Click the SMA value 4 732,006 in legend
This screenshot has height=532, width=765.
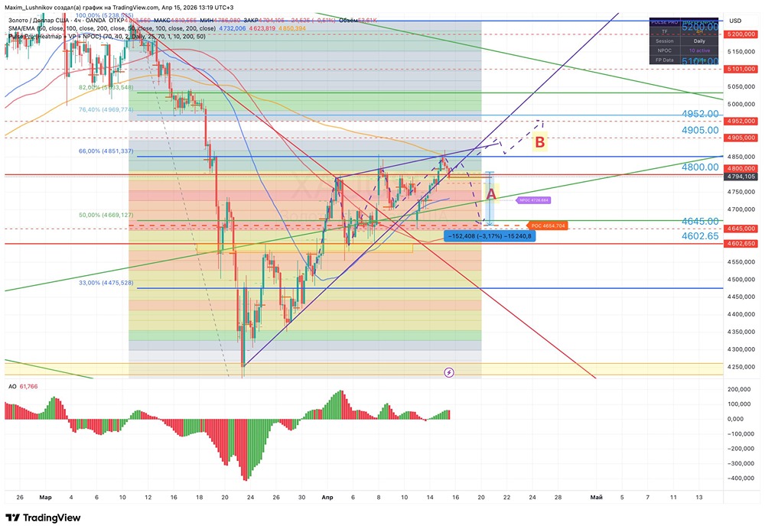click(233, 28)
